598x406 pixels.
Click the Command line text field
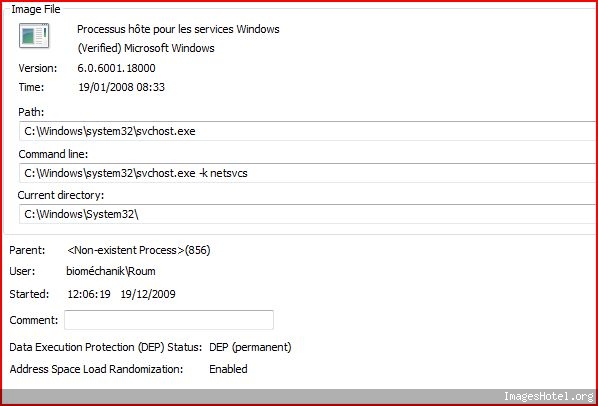(307, 173)
